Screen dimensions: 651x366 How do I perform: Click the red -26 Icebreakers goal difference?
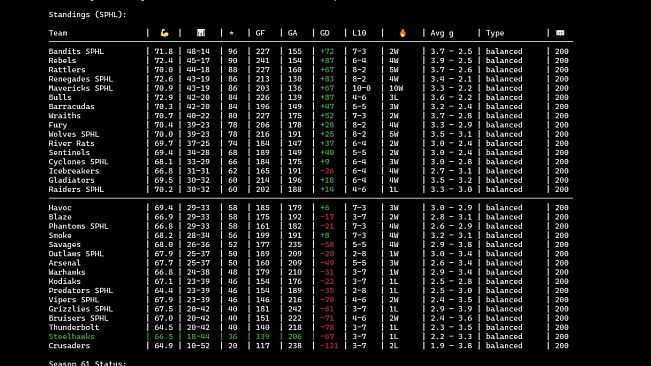click(x=327, y=171)
